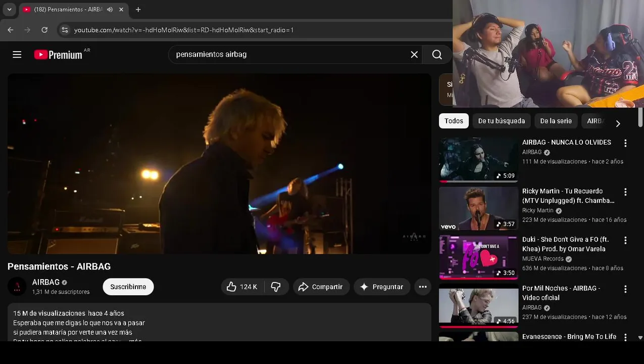Click 111 M de visualizaciones text
Screen dimensions: 644x364
(x=554, y=162)
